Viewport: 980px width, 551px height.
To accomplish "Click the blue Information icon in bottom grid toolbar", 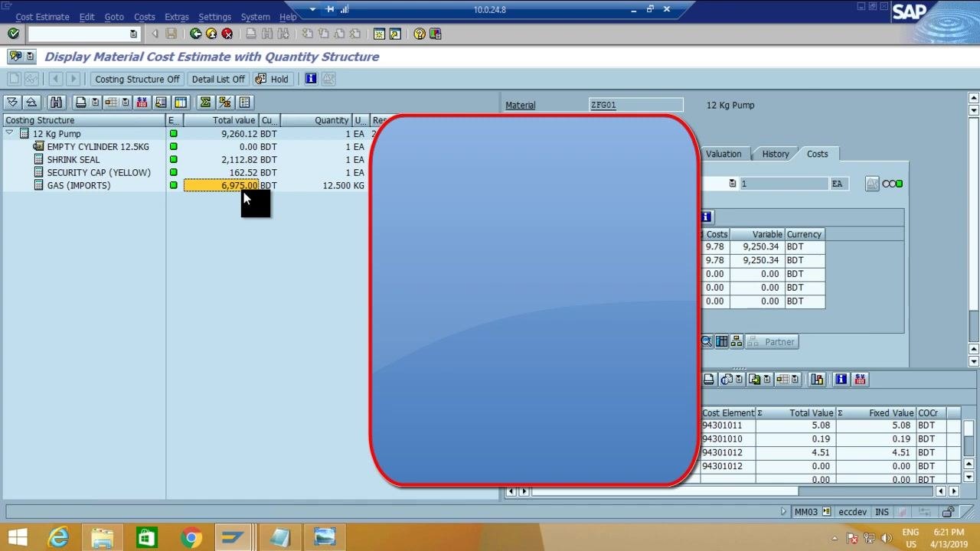I will pos(841,380).
